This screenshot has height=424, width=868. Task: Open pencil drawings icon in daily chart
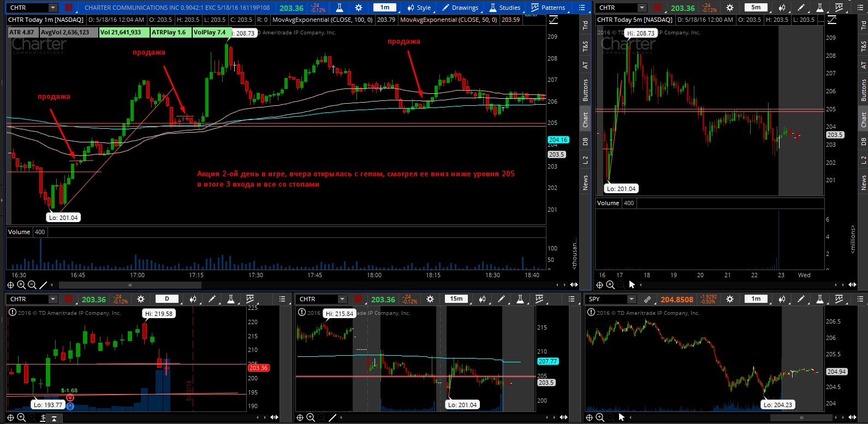coord(212,299)
